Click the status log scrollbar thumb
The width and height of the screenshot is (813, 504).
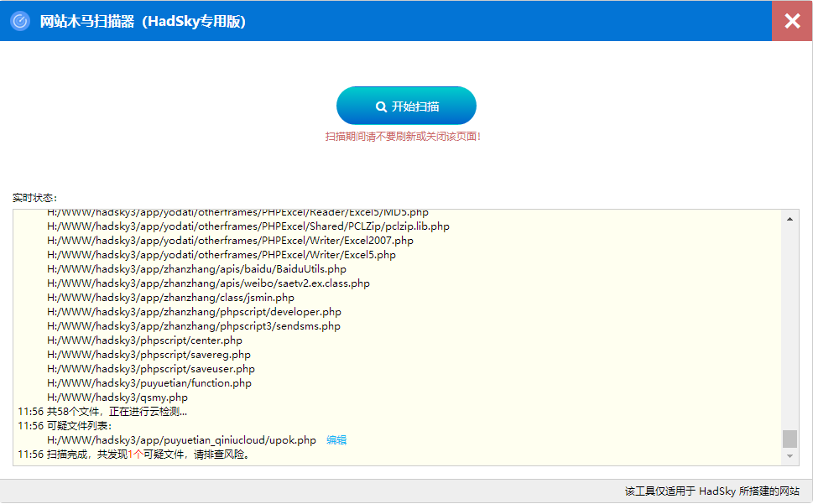point(790,439)
